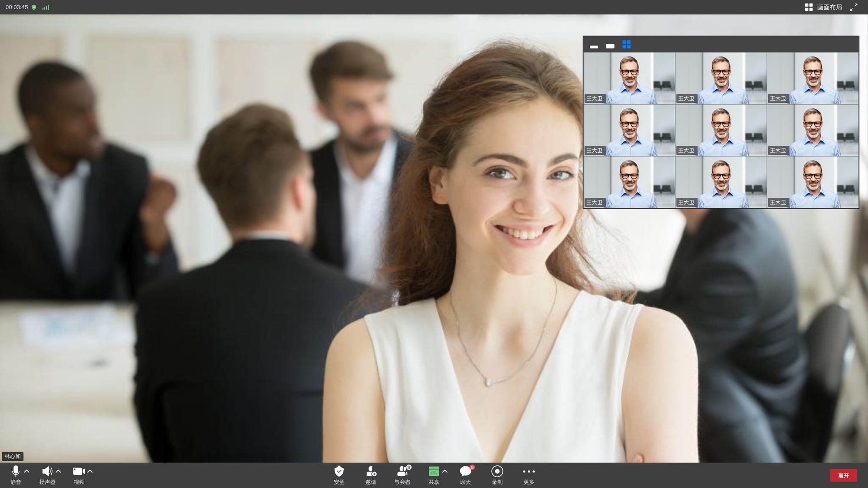The image size is (868, 488).
Task: Select the top-right 王大卫 video thumbnail
Action: [x=813, y=78]
